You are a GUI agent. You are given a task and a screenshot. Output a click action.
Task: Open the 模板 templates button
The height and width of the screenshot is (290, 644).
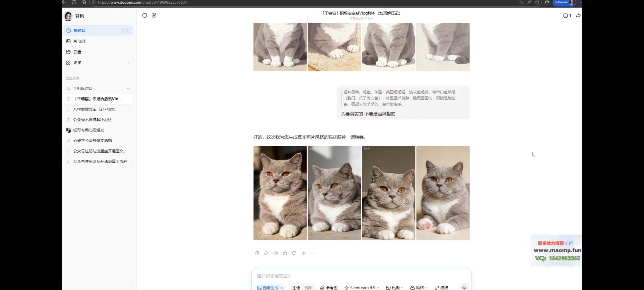tap(441, 288)
